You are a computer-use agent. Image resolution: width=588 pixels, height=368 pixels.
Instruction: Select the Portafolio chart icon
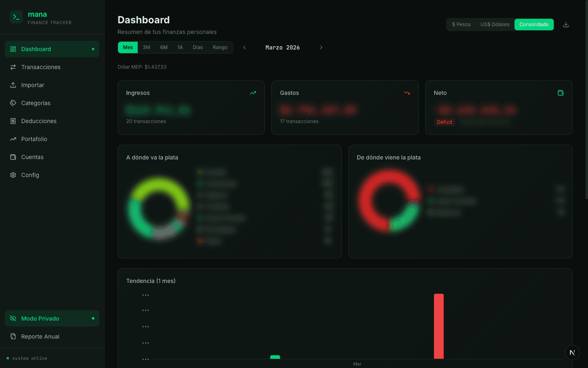click(x=13, y=139)
